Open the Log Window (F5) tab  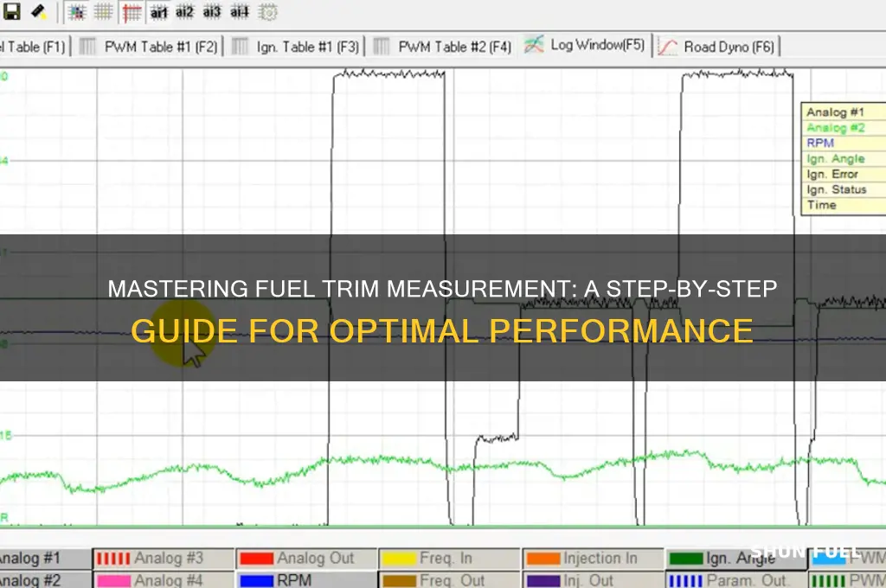586,45
